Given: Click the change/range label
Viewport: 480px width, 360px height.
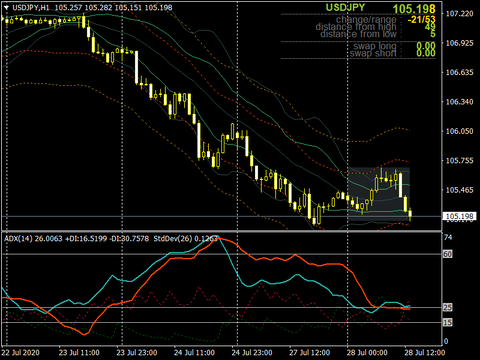Looking at the screenshot, I should click(366, 20).
